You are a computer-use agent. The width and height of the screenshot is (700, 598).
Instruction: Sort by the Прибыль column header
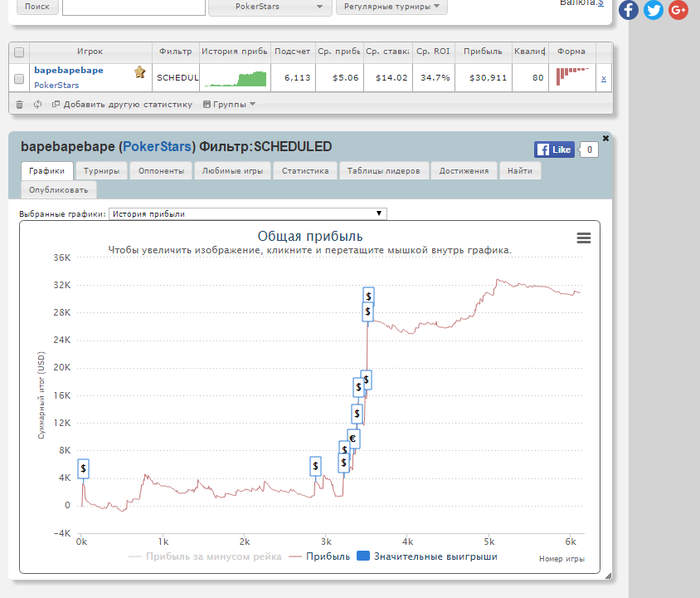tap(483, 51)
